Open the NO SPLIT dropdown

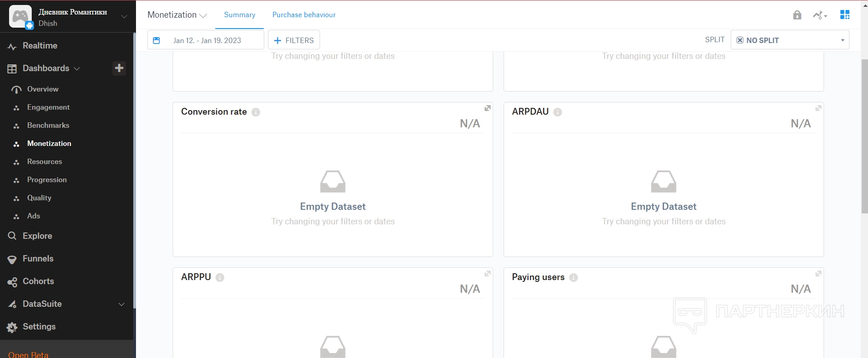(x=790, y=40)
